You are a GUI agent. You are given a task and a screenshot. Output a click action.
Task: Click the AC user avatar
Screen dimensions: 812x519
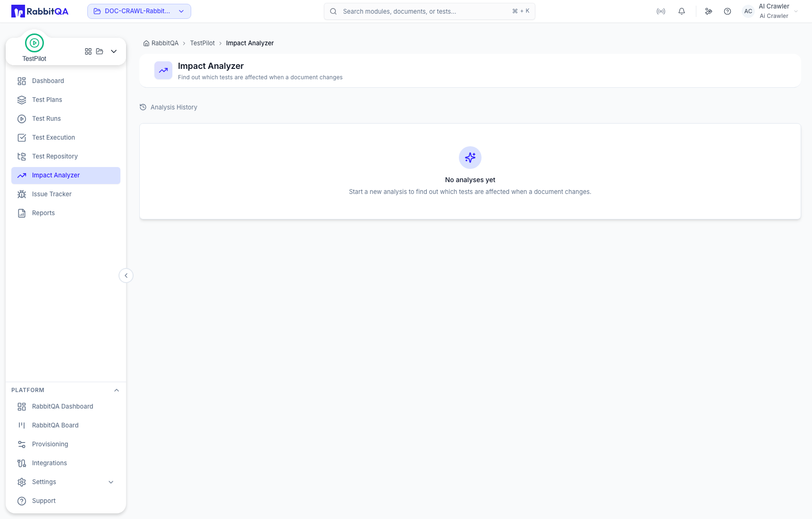[748, 11]
